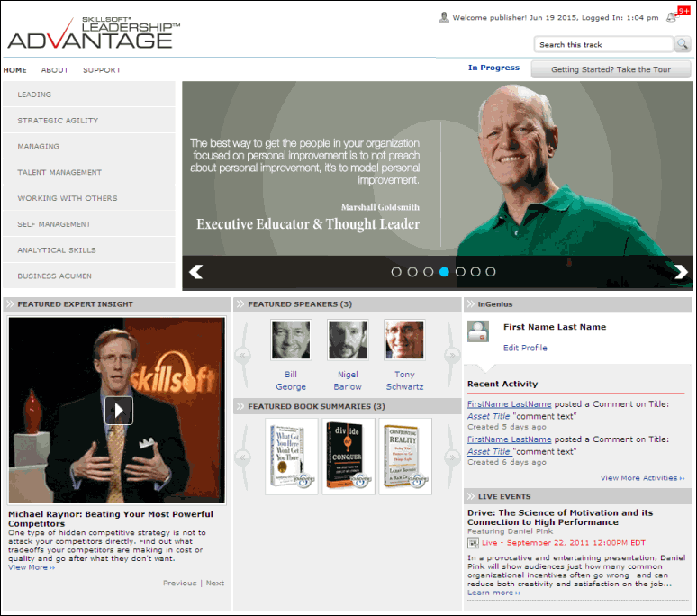Go to next banner slide arrow
This screenshot has height=616, width=697.
pyautogui.click(x=681, y=272)
